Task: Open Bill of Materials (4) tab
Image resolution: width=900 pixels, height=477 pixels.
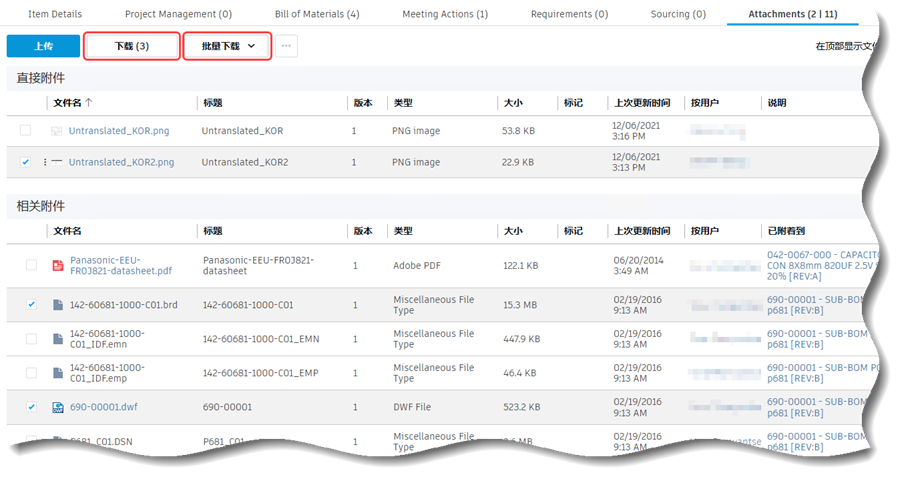Action: pos(317,14)
